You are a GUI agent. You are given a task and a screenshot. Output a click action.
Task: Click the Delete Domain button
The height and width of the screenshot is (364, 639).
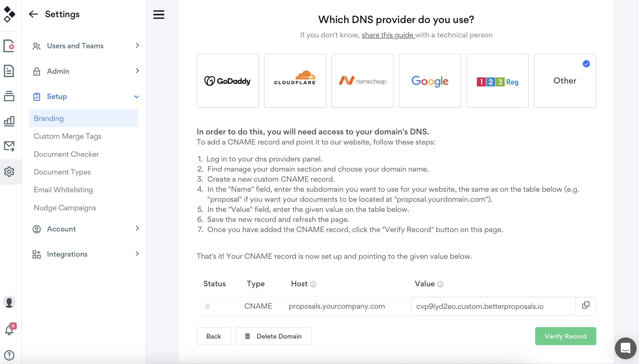tap(273, 336)
